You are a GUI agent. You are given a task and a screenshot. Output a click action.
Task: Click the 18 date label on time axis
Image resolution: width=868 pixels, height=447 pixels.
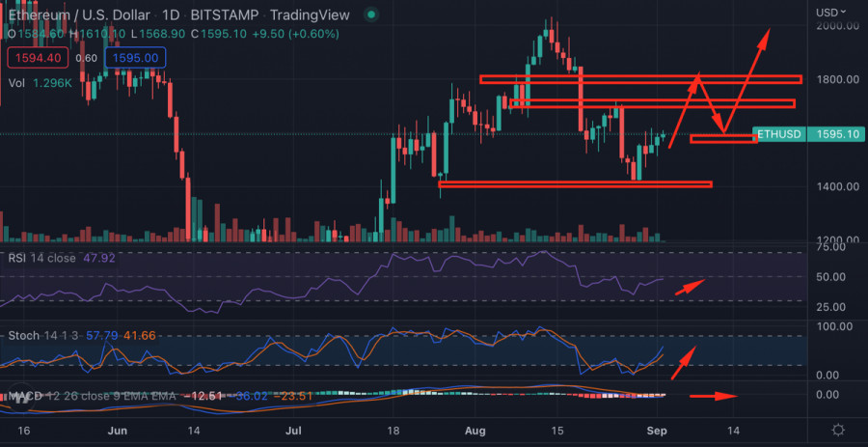[393, 431]
